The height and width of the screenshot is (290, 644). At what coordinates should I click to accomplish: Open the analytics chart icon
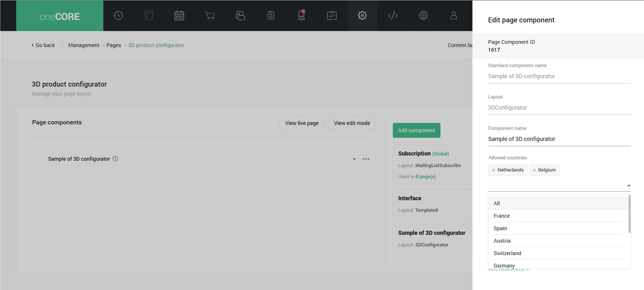point(331,15)
